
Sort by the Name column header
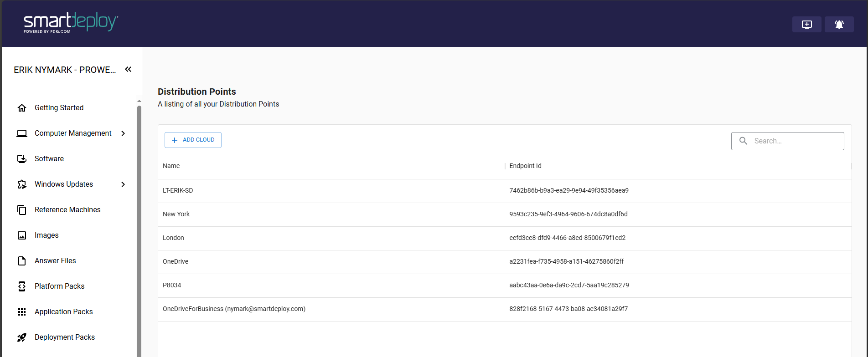point(171,166)
